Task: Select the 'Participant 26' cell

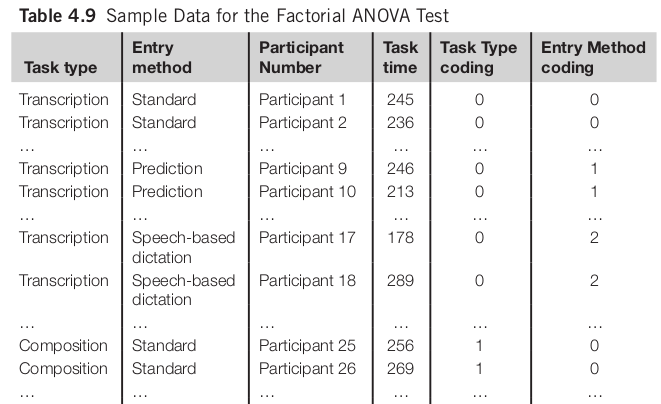Action: click(x=306, y=369)
